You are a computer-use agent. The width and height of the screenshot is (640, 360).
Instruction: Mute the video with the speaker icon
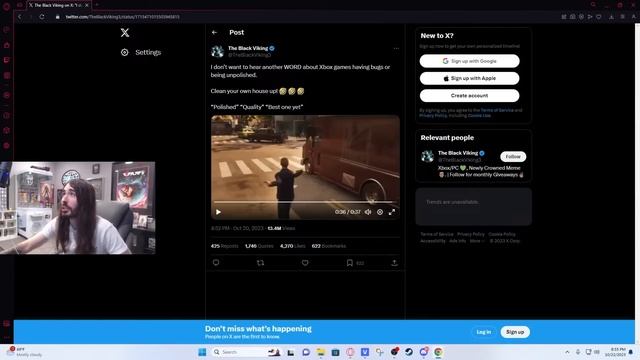[x=368, y=212]
